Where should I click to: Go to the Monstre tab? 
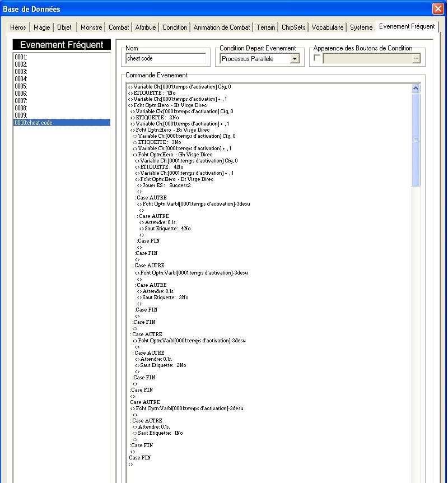tap(91, 27)
